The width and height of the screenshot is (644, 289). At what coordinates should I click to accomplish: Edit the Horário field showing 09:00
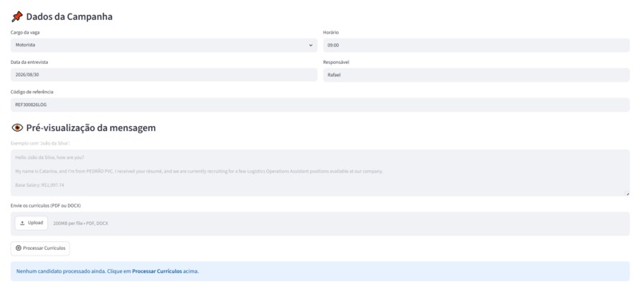476,46
